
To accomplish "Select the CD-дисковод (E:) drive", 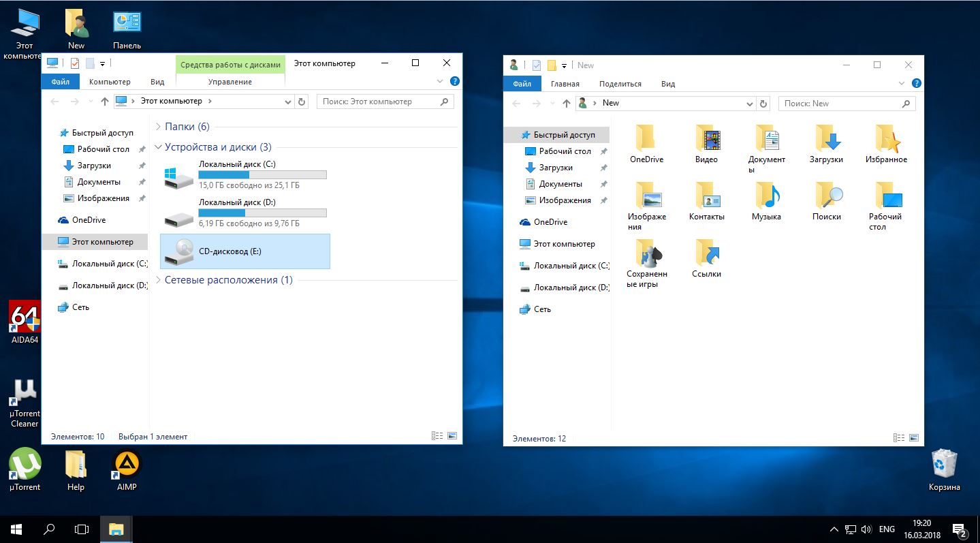I will pyautogui.click(x=244, y=251).
